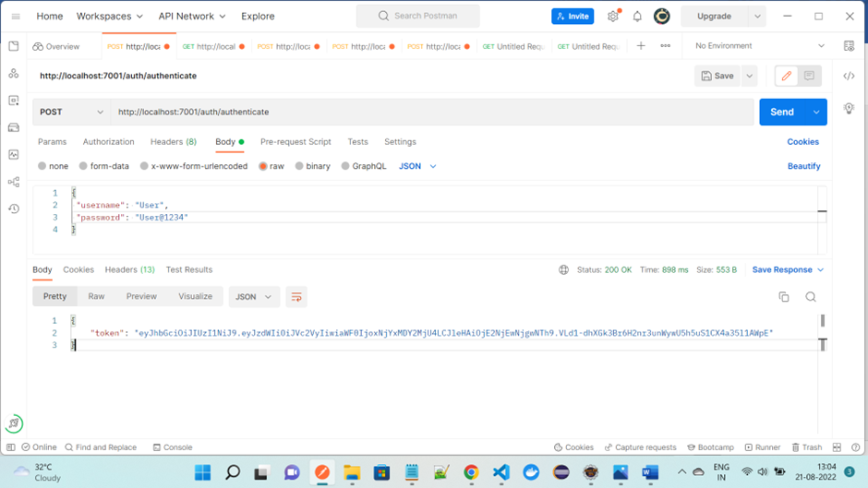Open help icon in status bar

(x=855, y=447)
